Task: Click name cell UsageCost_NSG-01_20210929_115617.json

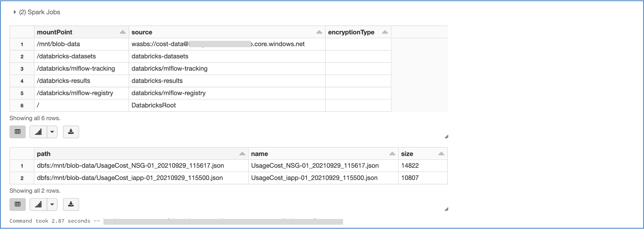Action: [323, 166]
